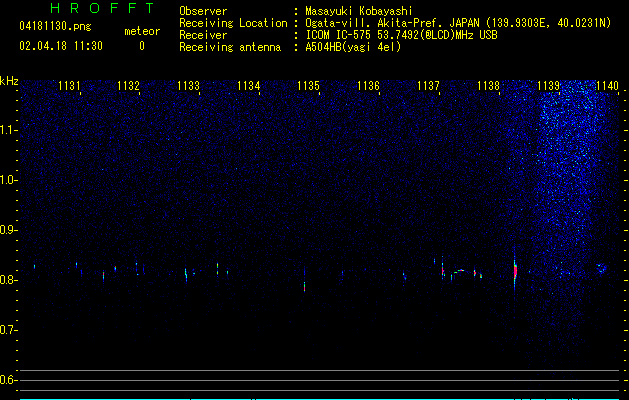
Task: Click the 0.7 kHz frequency label
Action: (9, 330)
